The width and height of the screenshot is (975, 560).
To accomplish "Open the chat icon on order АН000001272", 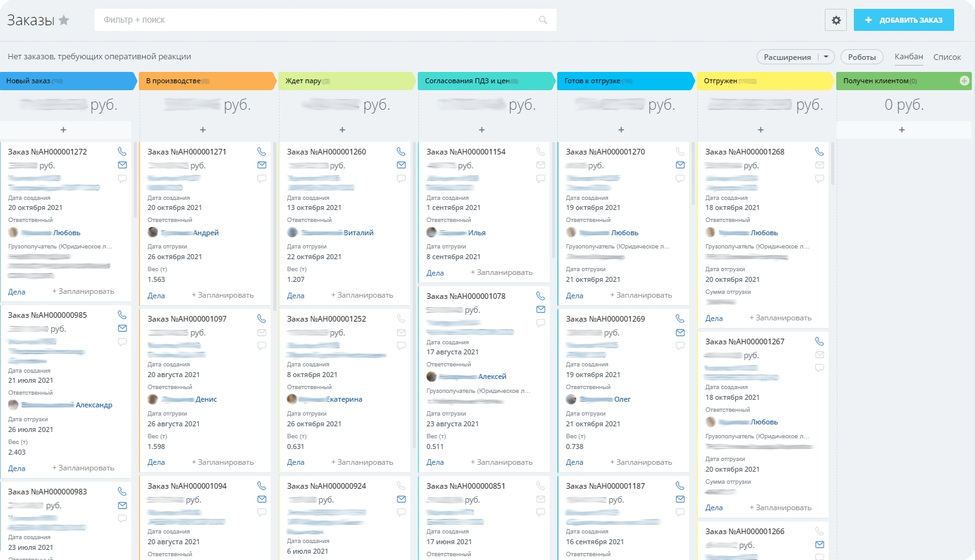I will 122,178.
